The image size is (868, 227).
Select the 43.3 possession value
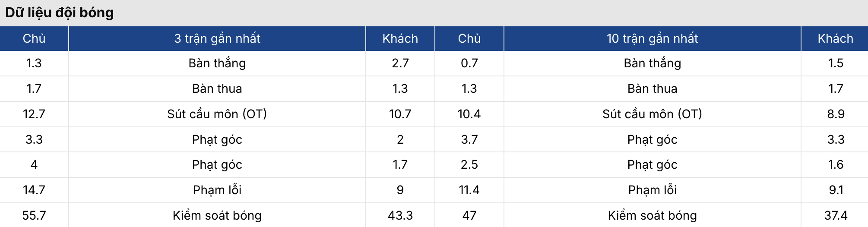[x=400, y=215]
